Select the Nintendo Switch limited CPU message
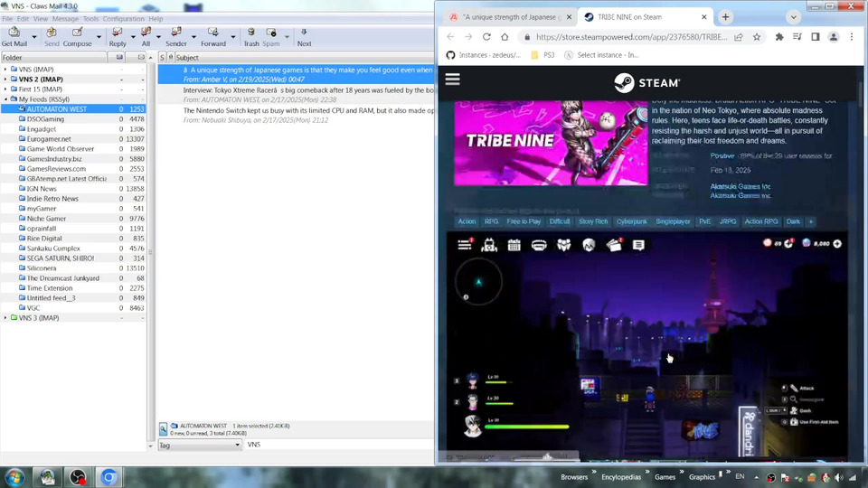This screenshot has width=868, height=488. click(297, 115)
